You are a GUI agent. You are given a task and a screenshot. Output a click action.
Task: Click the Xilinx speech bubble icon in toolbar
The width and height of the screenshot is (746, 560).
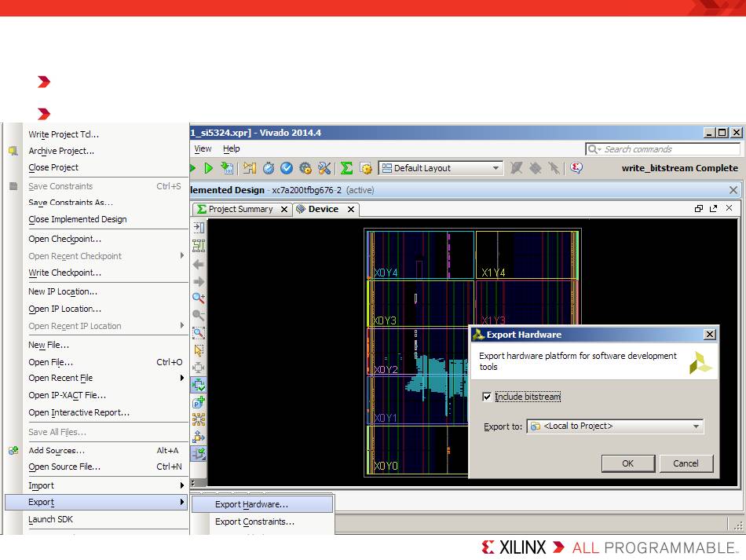(576, 167)
